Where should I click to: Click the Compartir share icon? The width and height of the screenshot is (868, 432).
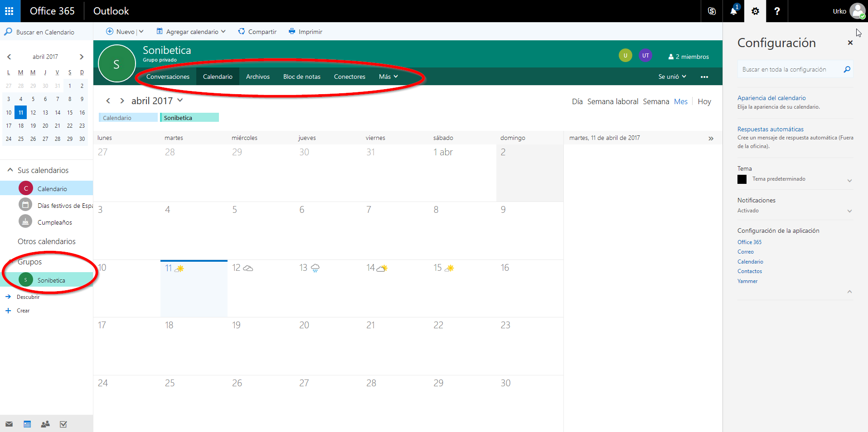point(242,31)
